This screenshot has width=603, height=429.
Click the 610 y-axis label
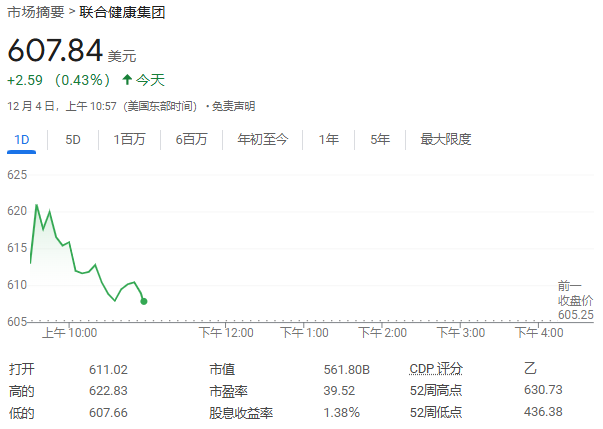17,285
